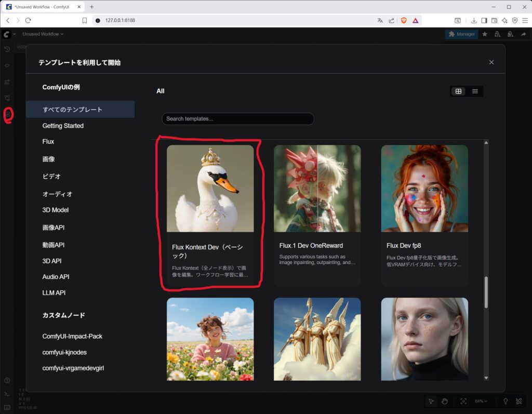Image resolution: width=532 pixels, height=414 pixels.
Task: Click the template list vertical scrollbar
Action: click(x=486, y=292)
